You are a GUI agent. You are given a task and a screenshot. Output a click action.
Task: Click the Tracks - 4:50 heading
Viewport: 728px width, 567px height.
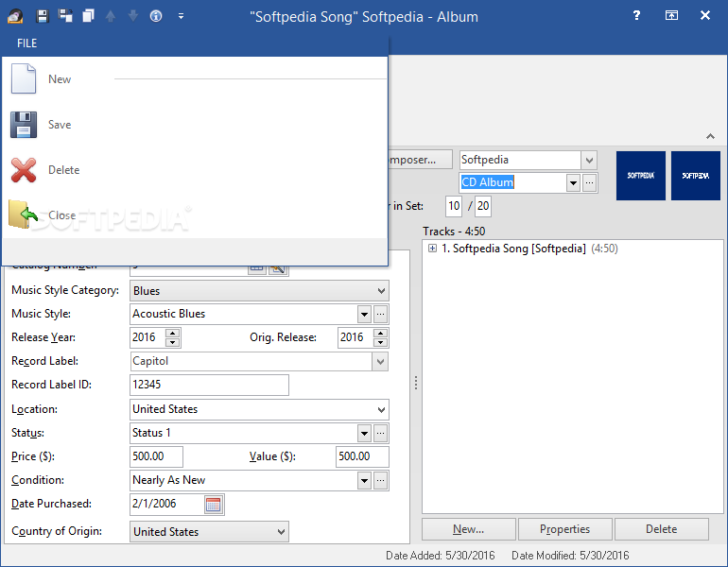point(454,232)
